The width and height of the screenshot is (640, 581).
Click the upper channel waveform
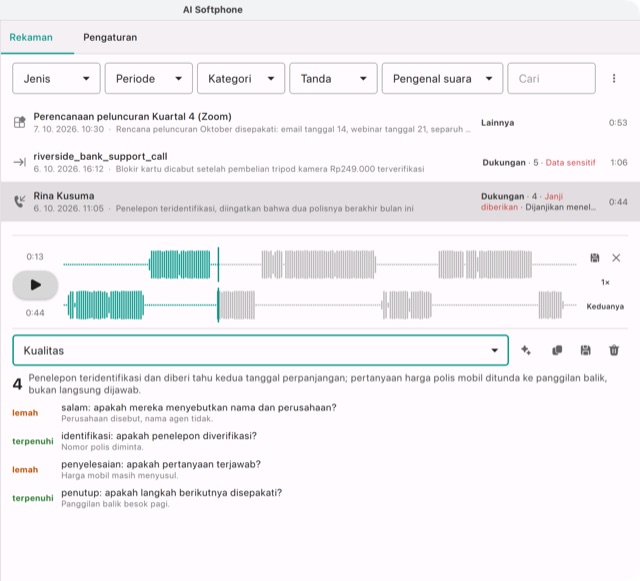[x=320, y=265]
